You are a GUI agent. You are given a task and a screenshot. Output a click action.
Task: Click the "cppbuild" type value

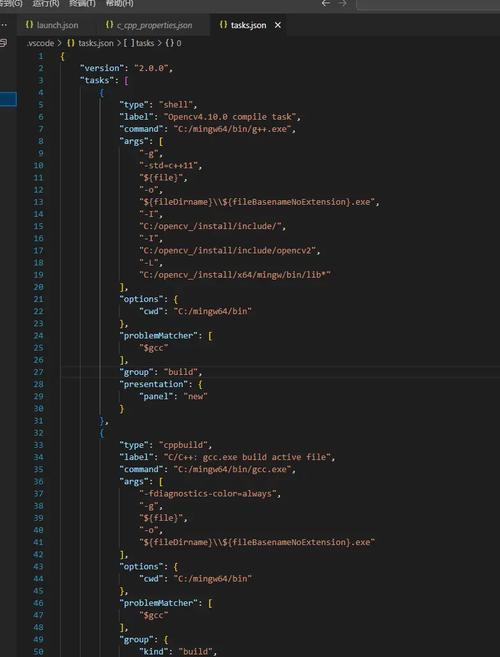[183, 445]
